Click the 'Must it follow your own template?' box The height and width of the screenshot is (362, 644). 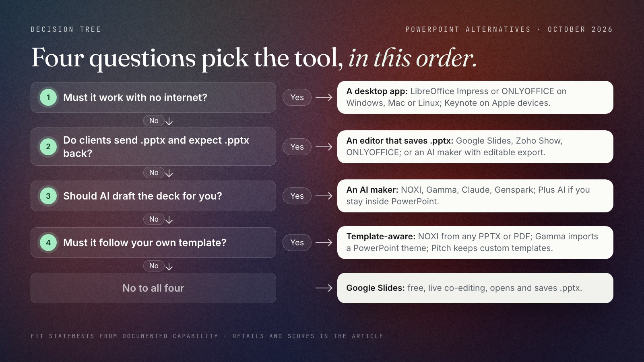click(153, 243)
